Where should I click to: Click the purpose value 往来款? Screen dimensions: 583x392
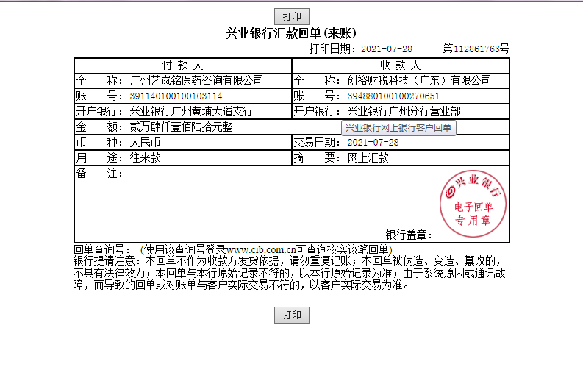[x=145, y=157]
